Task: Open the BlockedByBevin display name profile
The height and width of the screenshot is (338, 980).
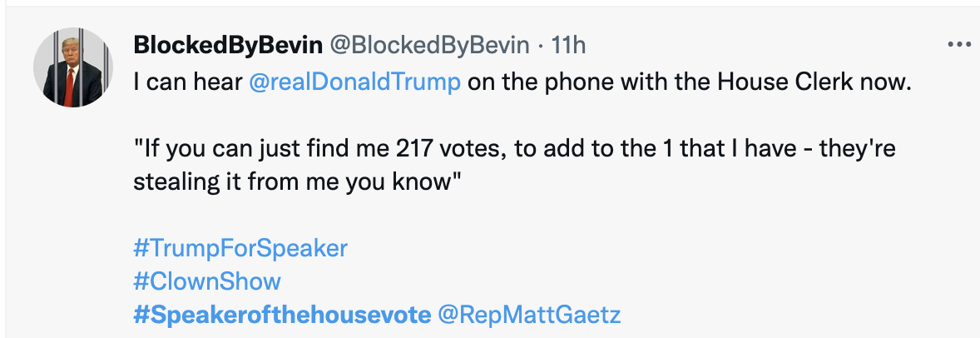Action: coord(228,46)
